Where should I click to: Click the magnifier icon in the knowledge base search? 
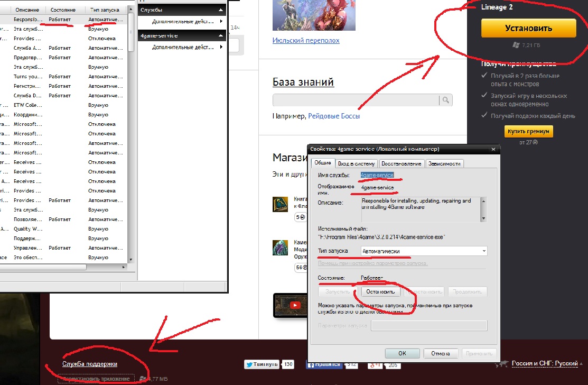(445, 100)
